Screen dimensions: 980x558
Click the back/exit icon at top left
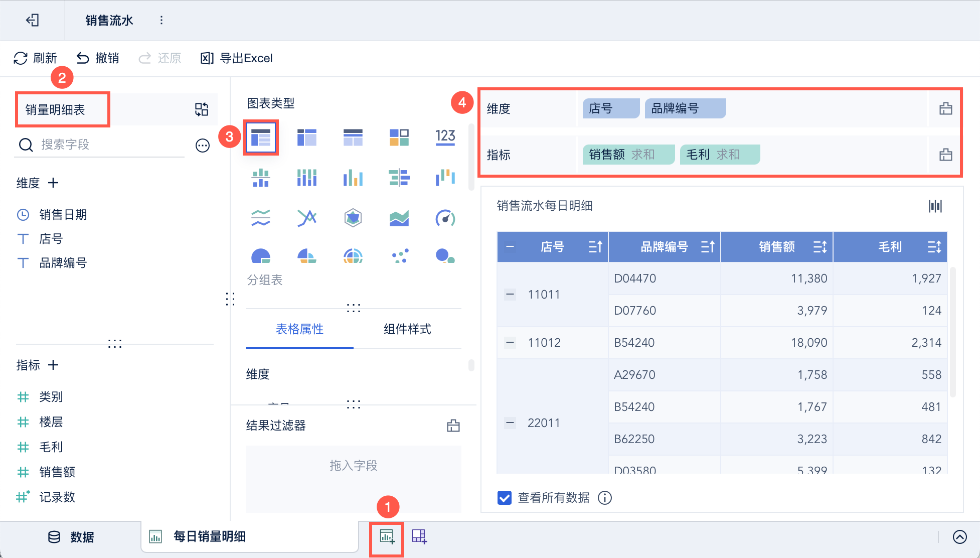tap(33, 20)
